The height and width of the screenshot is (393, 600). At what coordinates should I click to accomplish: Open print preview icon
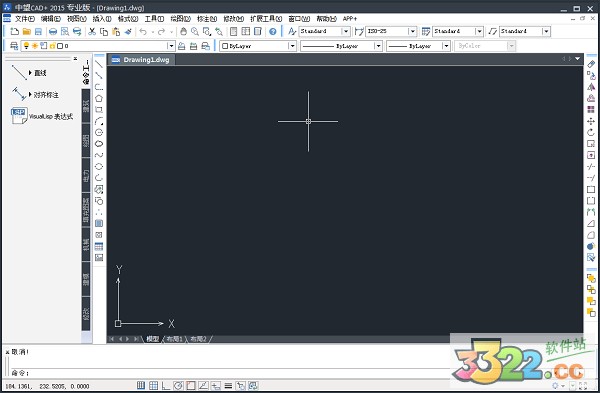[65, 31]
